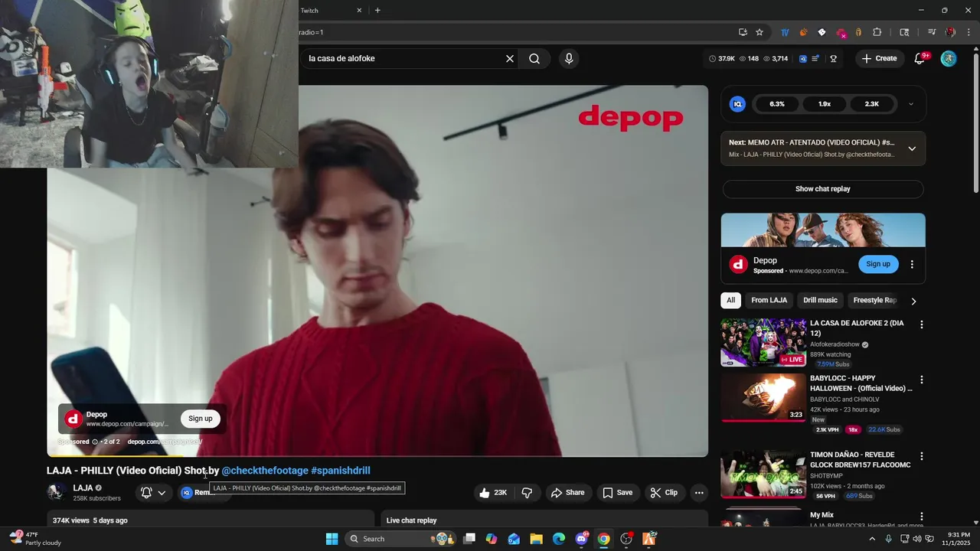Show hidden system tray icons chevron

pos(871,539)
